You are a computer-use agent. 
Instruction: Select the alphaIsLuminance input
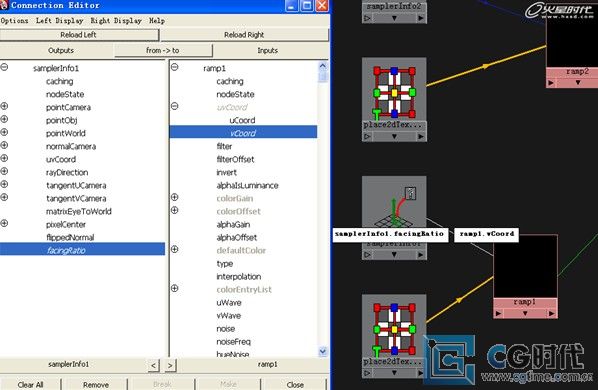pyautogui.click(x=247, y=186)
